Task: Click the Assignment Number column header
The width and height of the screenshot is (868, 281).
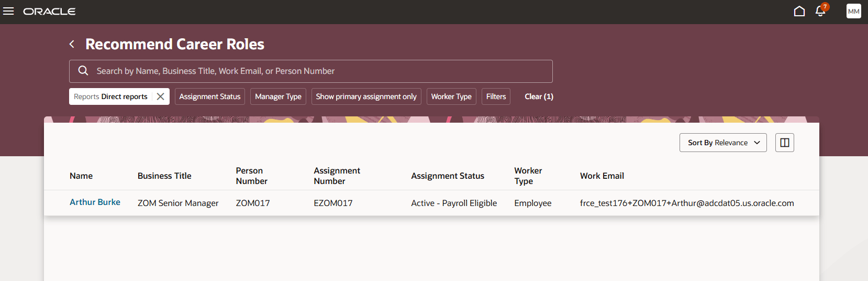Action: click(337, 176)
